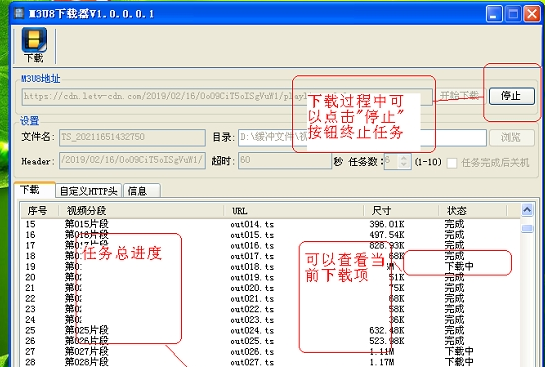
Task: Click the M3U8地址 URL input field
Action: [x=227, y=97]
